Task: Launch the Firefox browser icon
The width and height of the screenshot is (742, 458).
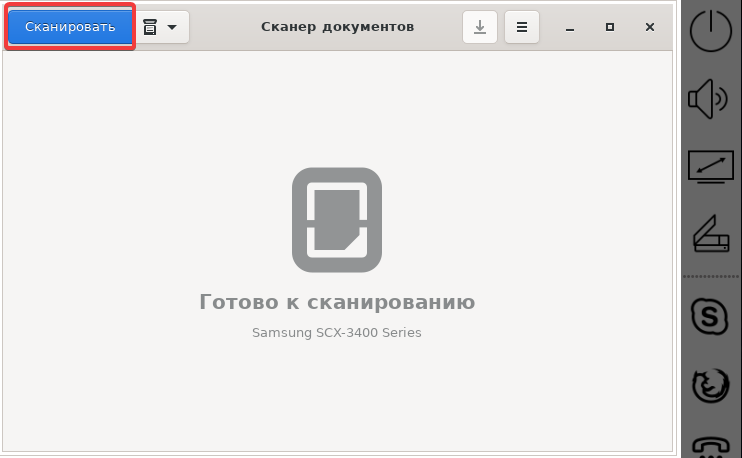Action: pos(711,385)
